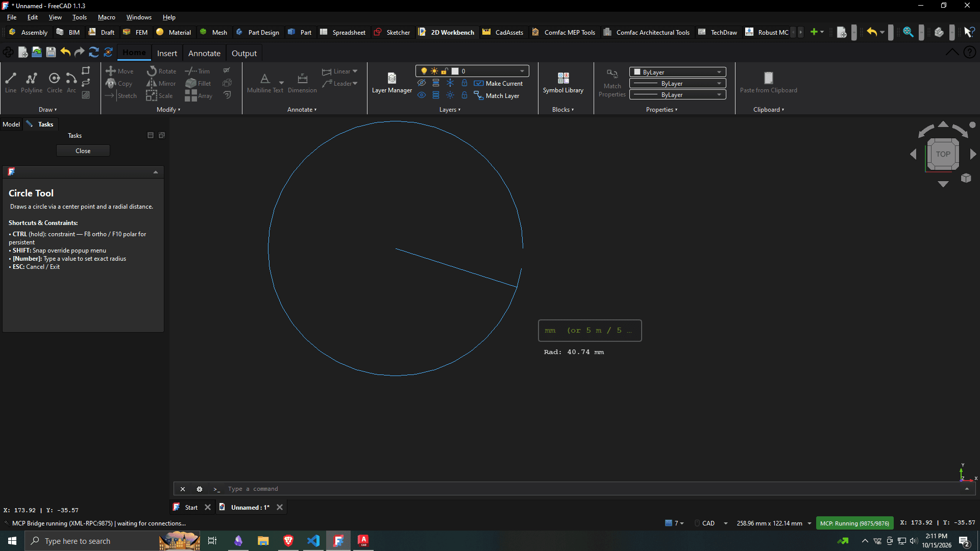Screen dimensions: 980x551
Task: Pick the Rectangle tool in Draw panel
Action: pos(86,70)
